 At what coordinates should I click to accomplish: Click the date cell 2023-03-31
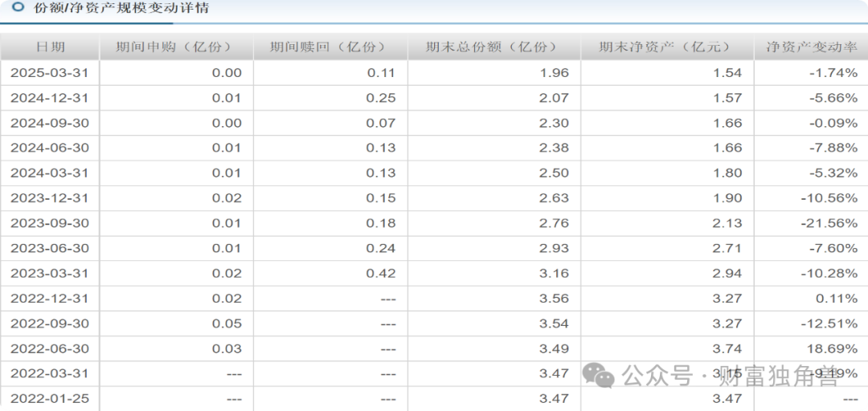[50, 273]
